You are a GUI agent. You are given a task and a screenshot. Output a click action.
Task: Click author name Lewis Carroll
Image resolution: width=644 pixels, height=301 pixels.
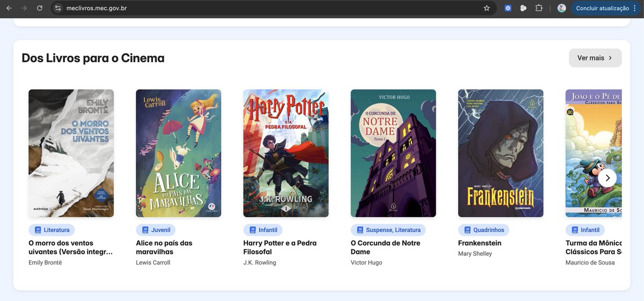pos(153,263)
